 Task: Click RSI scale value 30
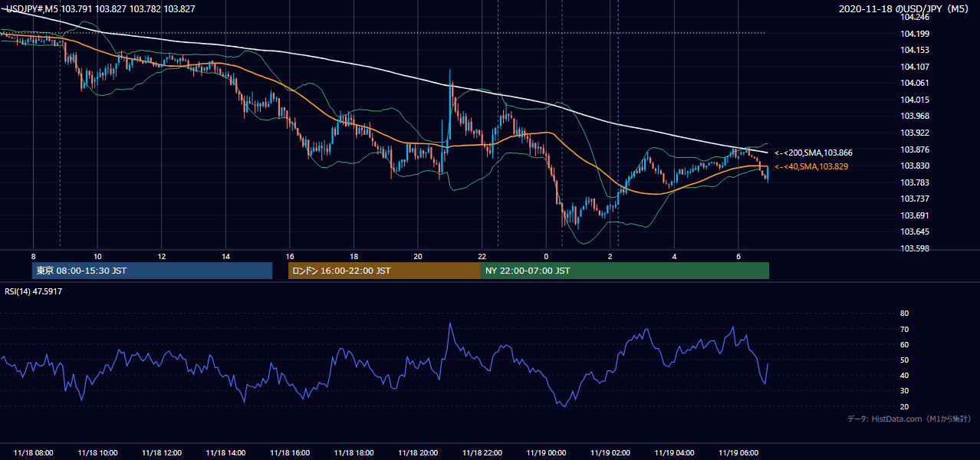[x=904, y=391]
